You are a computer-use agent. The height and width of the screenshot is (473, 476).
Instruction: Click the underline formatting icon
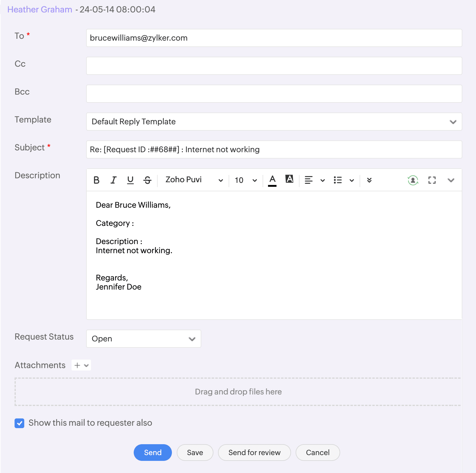pyautogui.click(x=130, y=180)
